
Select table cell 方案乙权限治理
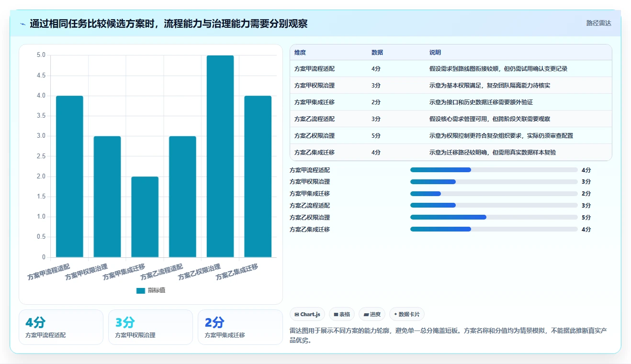[315, 136]
